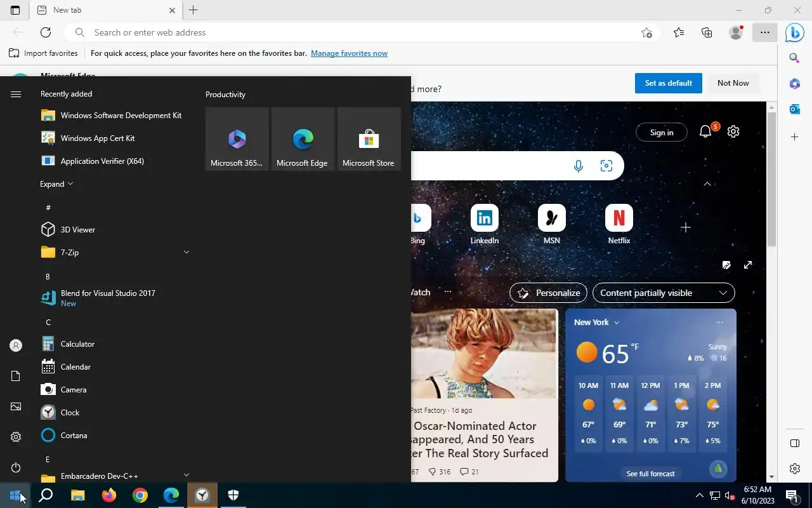Click the Edge address bar
812x508 pixels.
tap(362, 32)
